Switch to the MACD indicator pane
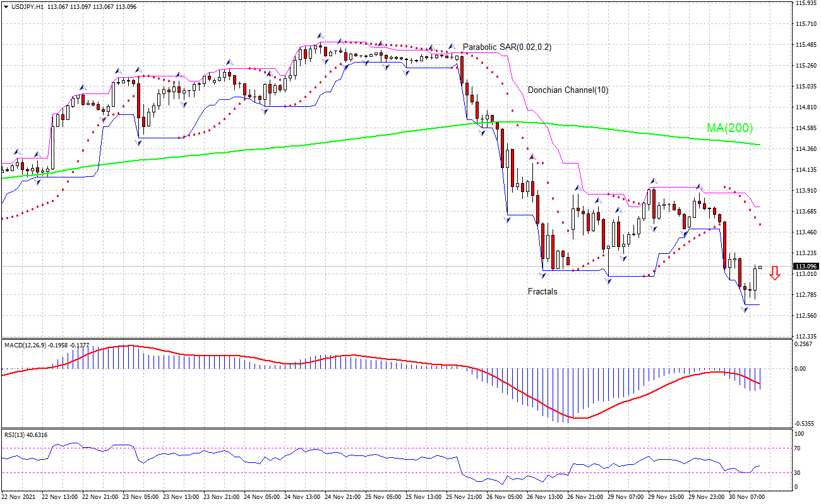The image size is (821, 504). click(x=410, y=379)
